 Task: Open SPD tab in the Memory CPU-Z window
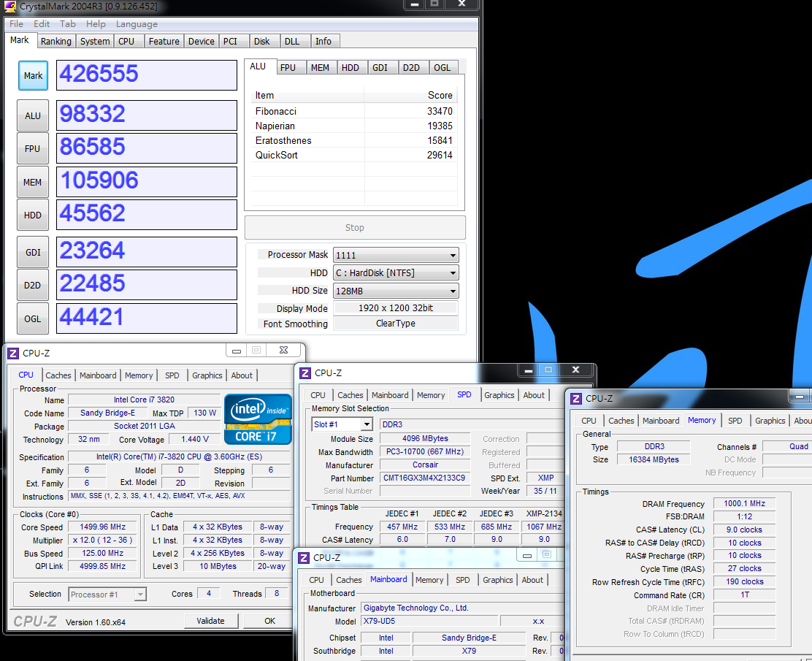pos(735,421)
